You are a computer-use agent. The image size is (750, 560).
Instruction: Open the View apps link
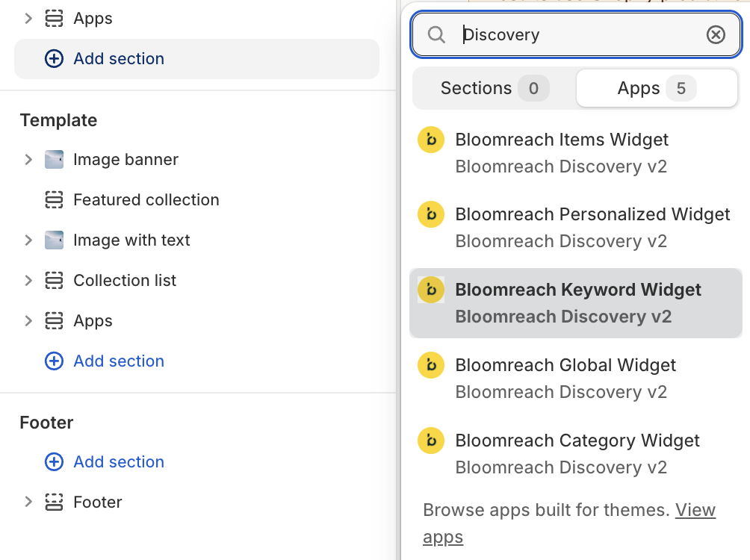tap(695, 510)
